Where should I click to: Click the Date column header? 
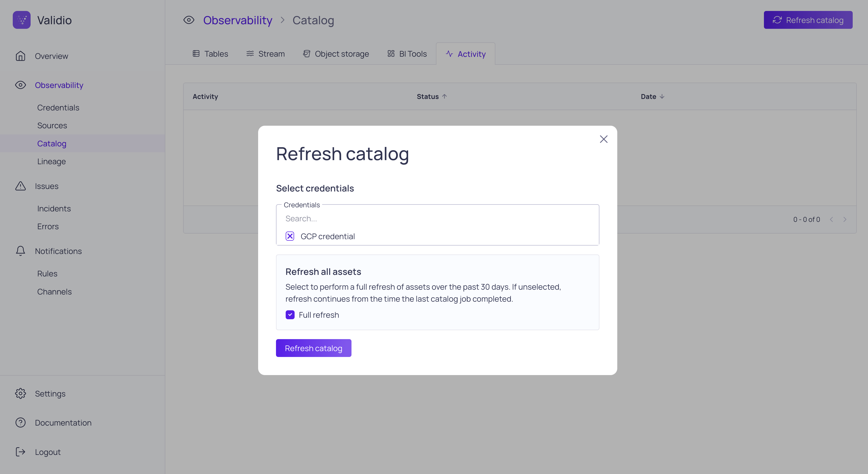[x=648, y=96]
